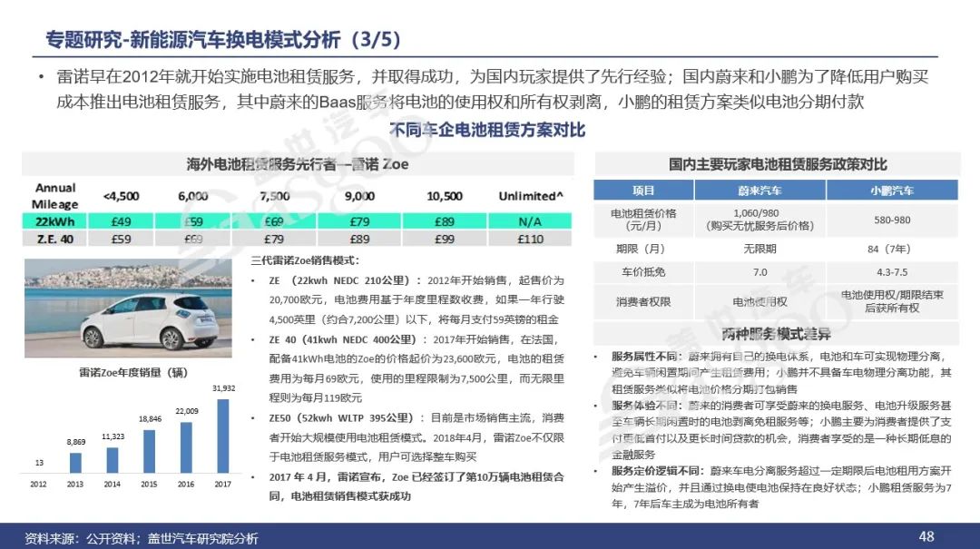Click the '10,500' mileage column header
Screen dimensions: 980x549
tap(445, 196)
